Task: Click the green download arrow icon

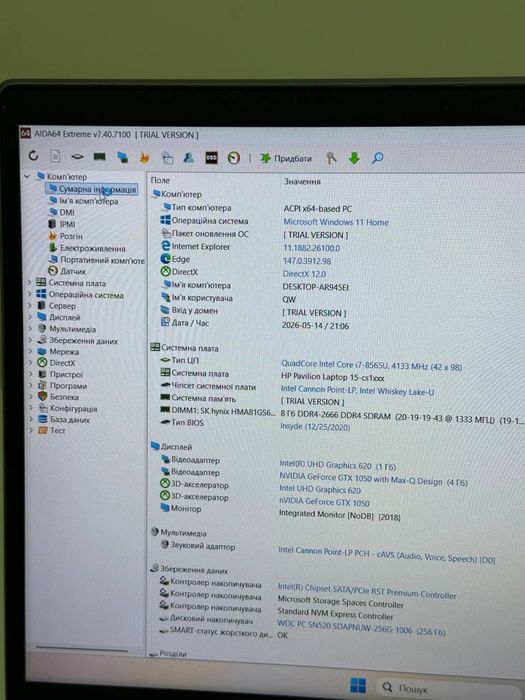Action: 354,158
